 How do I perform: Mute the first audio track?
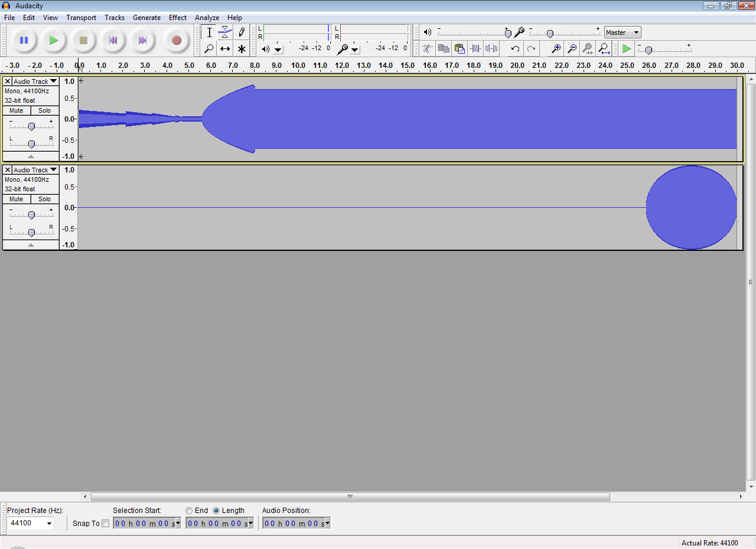pyautogui.click(x=17, y=110)
